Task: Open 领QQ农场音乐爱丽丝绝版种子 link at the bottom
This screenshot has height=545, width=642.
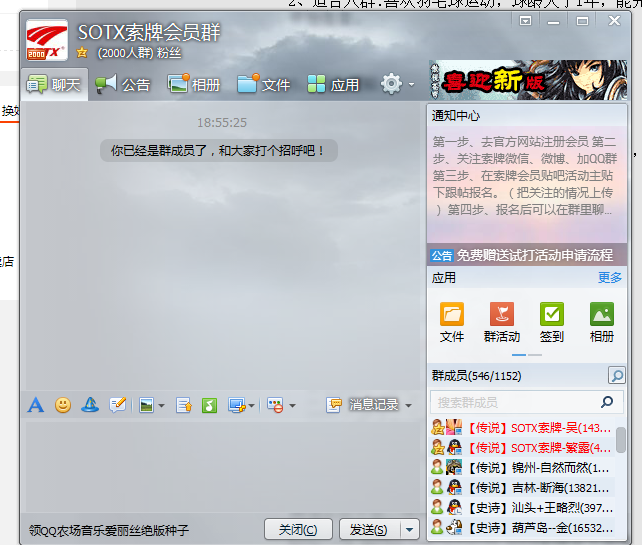Action: (x=109, y=531)
